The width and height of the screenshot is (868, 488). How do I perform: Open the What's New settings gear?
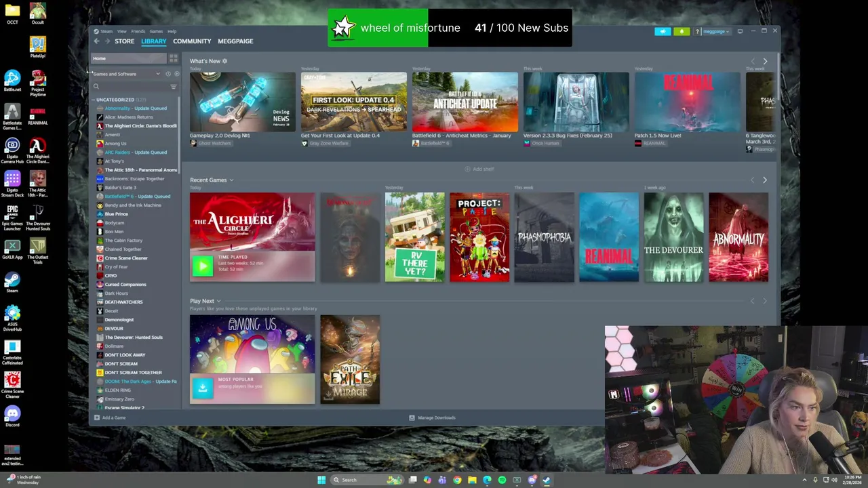[224, 61]
